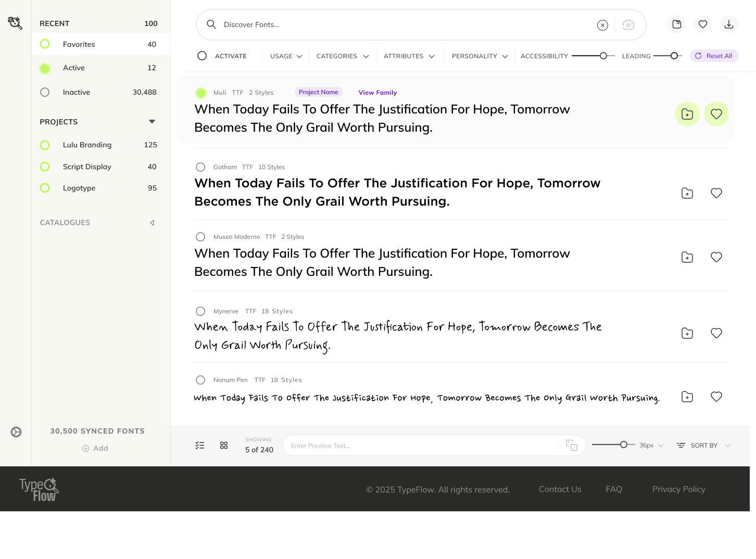Select Favorites in the sidebar
Image resolution: width=756 pixels, height=559 pixels.
click(101, 44)
